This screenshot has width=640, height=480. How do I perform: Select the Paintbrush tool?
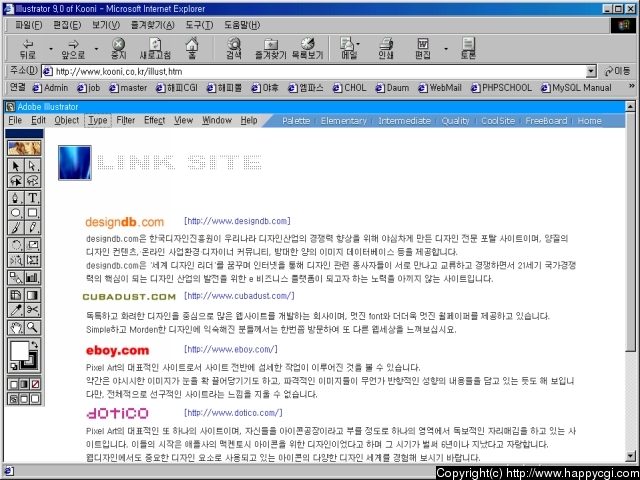[x=16, y=227]
